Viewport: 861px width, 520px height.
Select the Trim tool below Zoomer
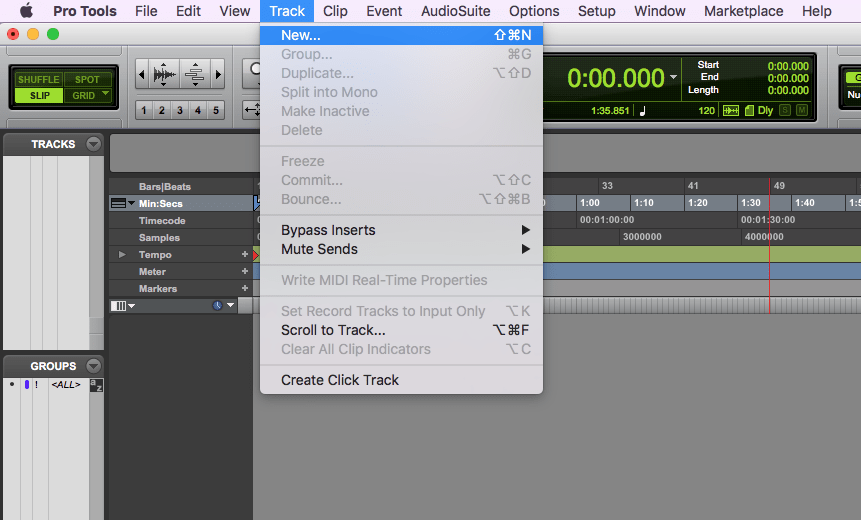coord(252,110)
